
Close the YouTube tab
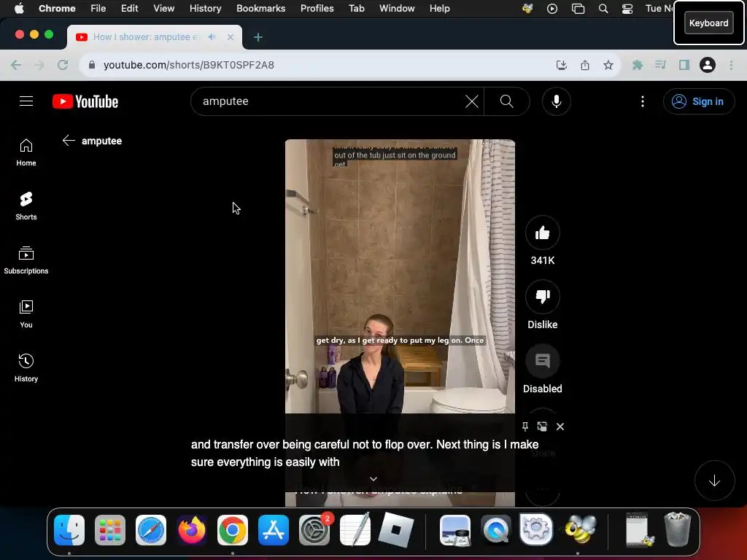[230, 36]
